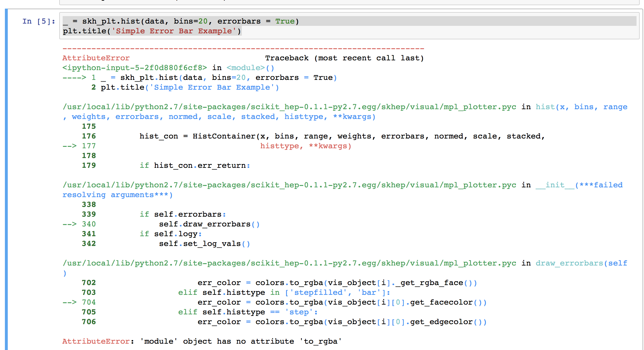Click the number 20 in the input cell
This screenshot has height=350, width=644.
click(x=203, y=21)
